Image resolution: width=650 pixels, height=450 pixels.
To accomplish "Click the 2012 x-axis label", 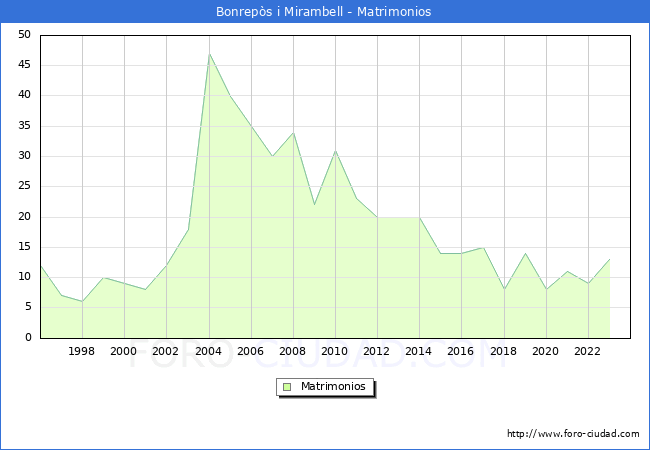I will pyautogui.click(x=377, y=351).
